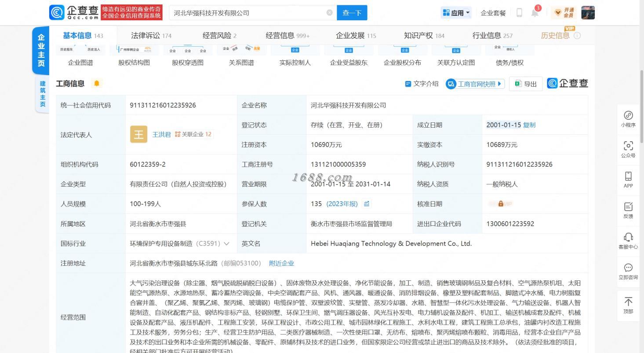Click the 导出 export button
644x353 pixels.
pyautogui.click(x=526, y=84)
